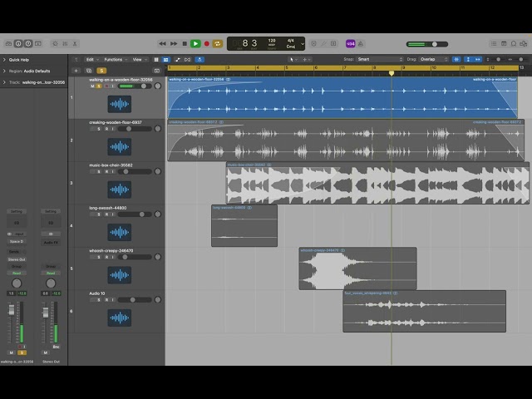This screenshot has width=532, height=399.
Task: Open the Snap mode dropdown showing Smart
Action: (x=380, y=59)
